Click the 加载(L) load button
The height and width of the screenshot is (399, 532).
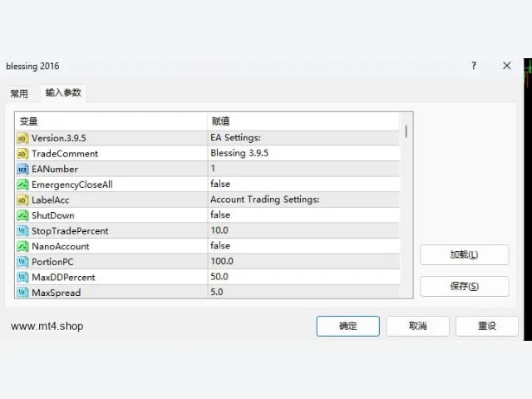coord(464,255)
